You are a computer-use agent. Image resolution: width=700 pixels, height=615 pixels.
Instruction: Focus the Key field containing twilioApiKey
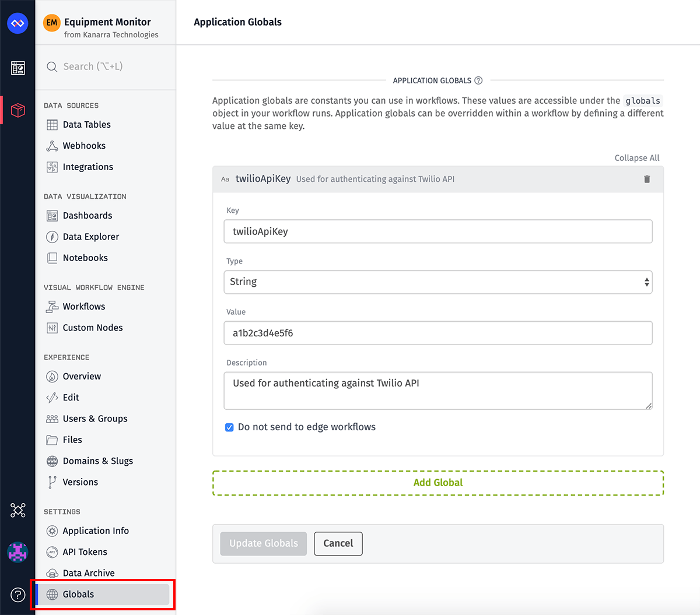point(438,231)
